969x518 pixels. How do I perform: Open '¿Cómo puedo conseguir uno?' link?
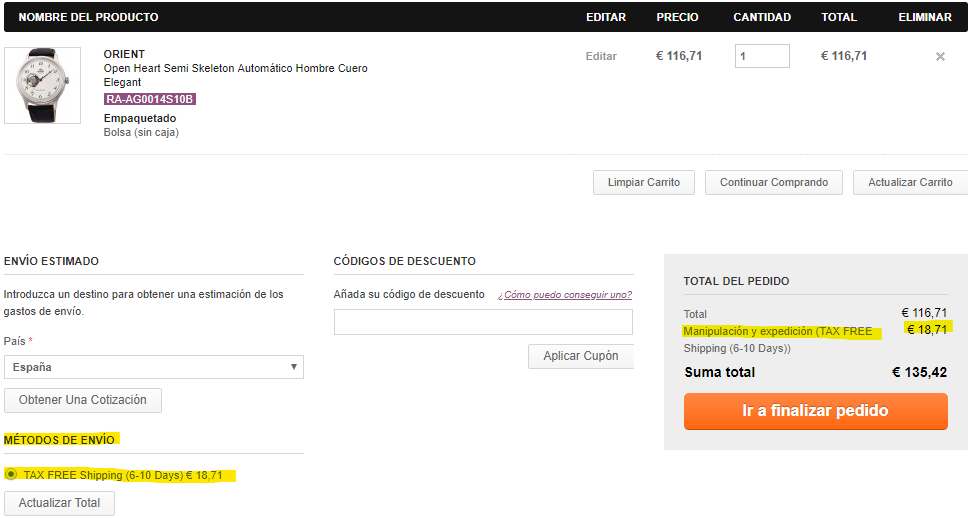565,295
